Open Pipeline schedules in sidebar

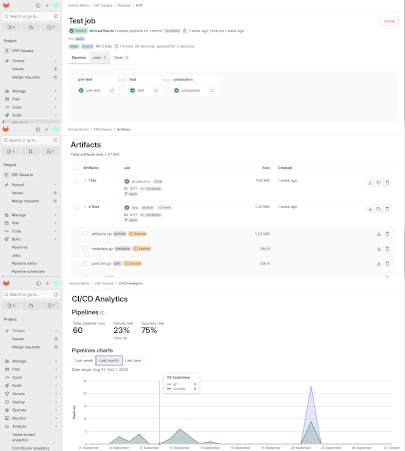pyautogui.click(x=28, y=271)
